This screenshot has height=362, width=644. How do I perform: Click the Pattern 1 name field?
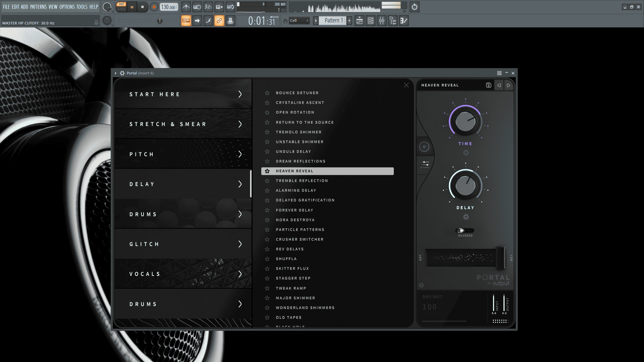click(332, 21)
